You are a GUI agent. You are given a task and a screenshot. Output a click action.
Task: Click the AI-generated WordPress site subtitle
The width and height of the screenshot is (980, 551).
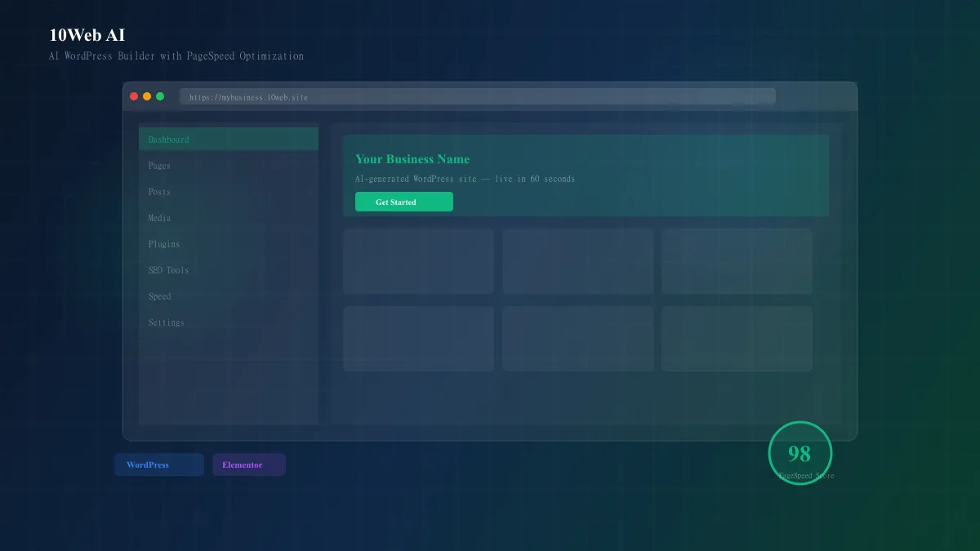point(465,179)
